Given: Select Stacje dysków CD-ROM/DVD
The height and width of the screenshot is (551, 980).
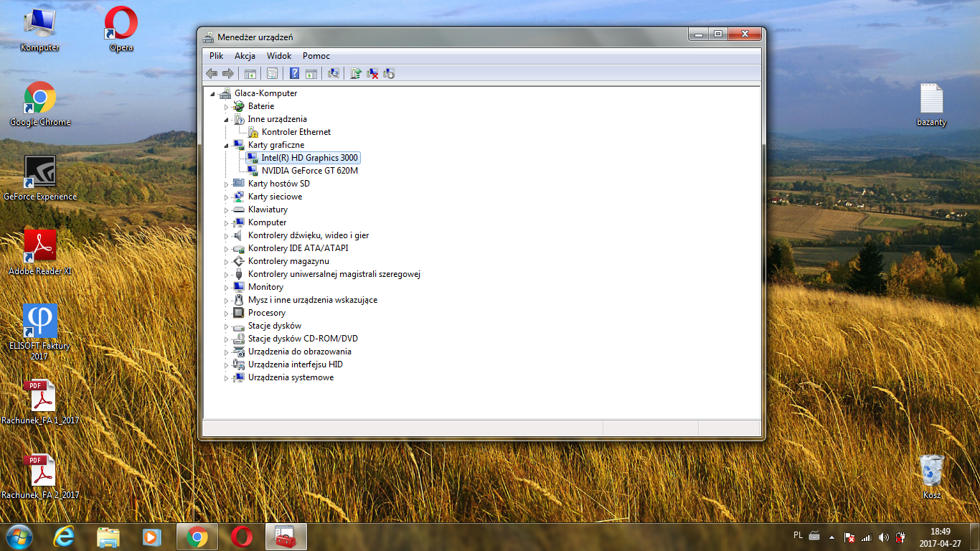Looking at the screenshot, I should pyautogui.click(x=303, y=339).
